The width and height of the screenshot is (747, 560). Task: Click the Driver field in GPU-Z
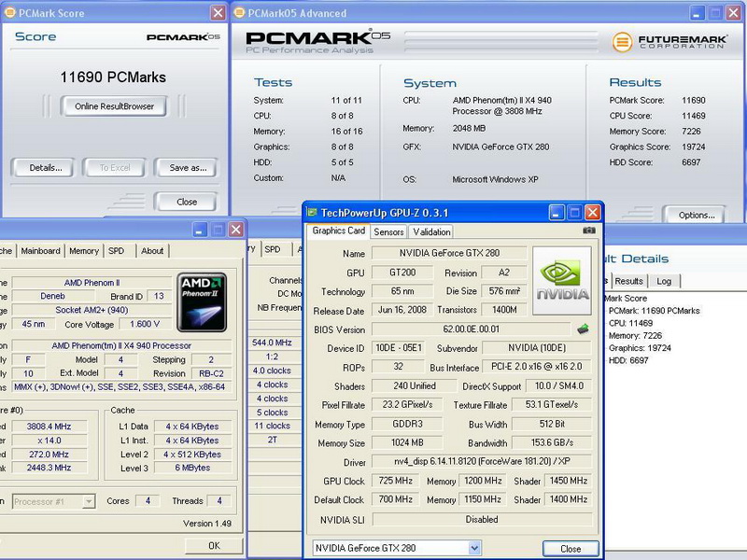pos(482,461)
